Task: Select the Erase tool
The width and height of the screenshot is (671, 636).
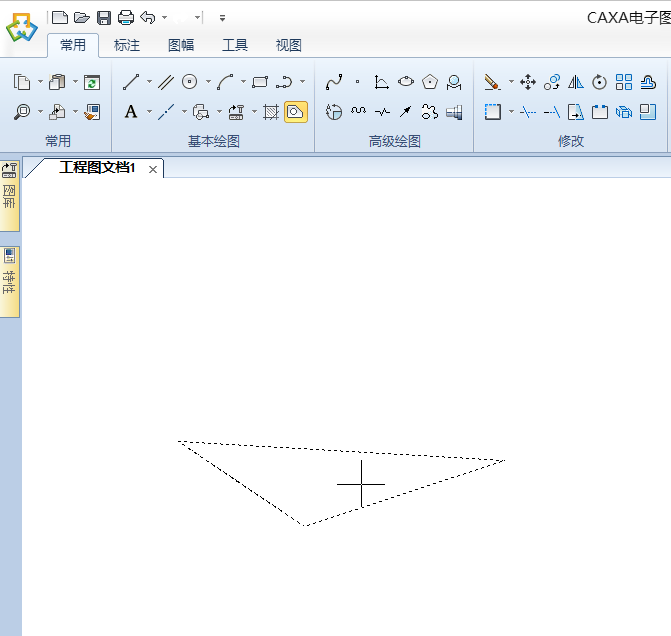Action: 492,82
